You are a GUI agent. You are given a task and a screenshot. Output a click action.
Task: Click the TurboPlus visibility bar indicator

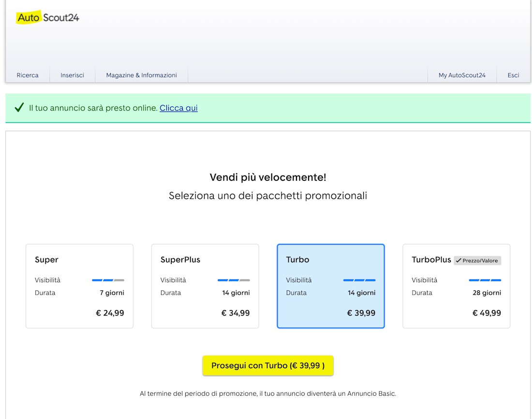tap(485, 280)
